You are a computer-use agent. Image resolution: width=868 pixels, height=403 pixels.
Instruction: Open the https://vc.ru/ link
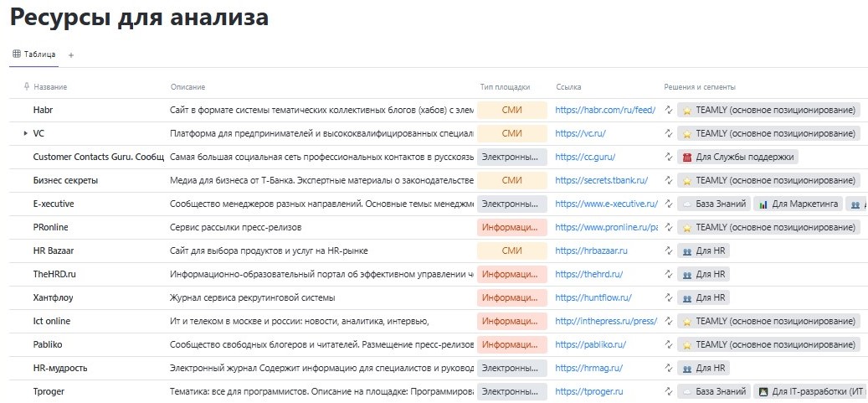click(x=580, y=133)
